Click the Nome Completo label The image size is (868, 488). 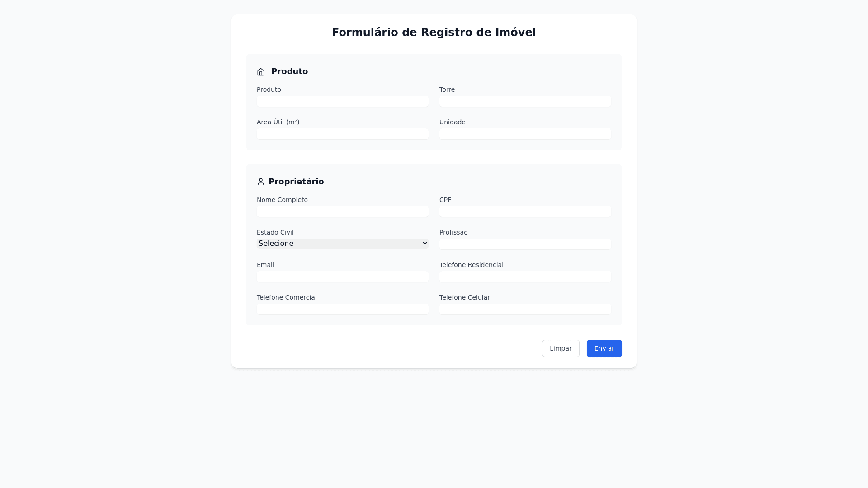point(282,200)
